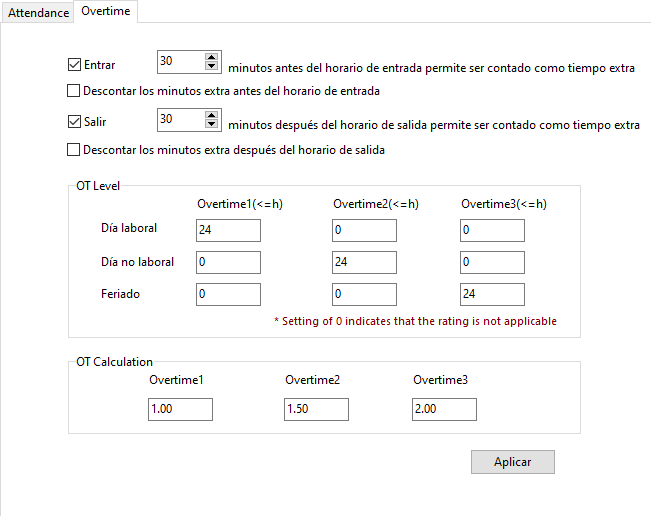The width and height of the screenshot is (651, 516).
Task: Enable Descontar minutos extra después de salida
Action: [x=73, y=149]
